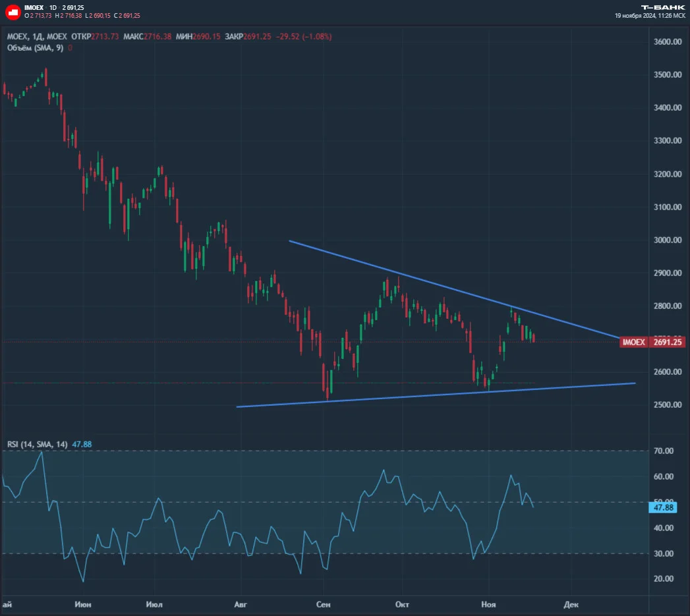Select the IMOEX ticker name in the header
Image resolution: width=690 pixels, height=616 pixels.
pos(34,7)
